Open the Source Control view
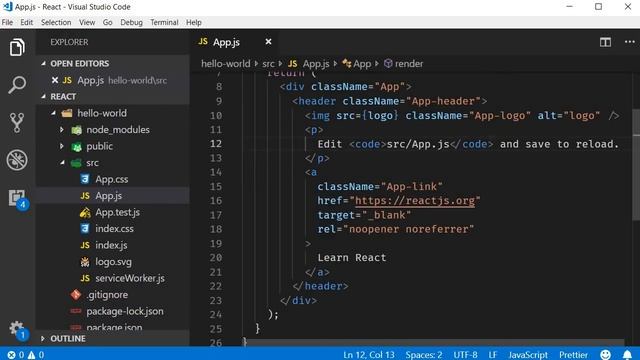640x360 pixels. tap(17, 122)
